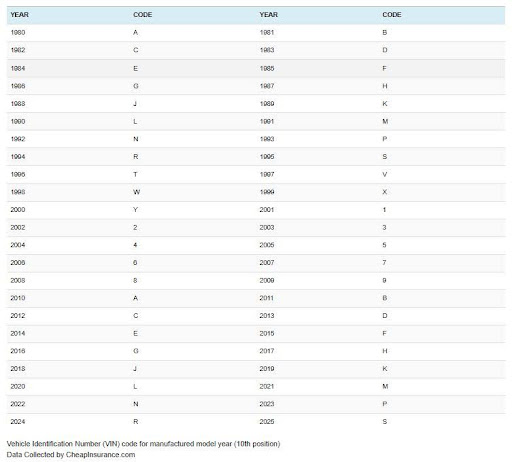Select code V for year 1997
This screenshot has width=512, height=462.
pos(385,174)
